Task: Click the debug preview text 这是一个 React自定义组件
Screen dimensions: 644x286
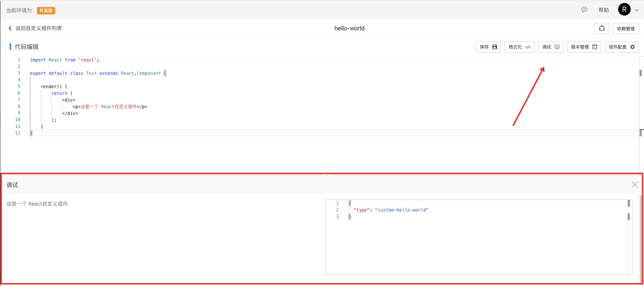Action: tap(37, 204)
